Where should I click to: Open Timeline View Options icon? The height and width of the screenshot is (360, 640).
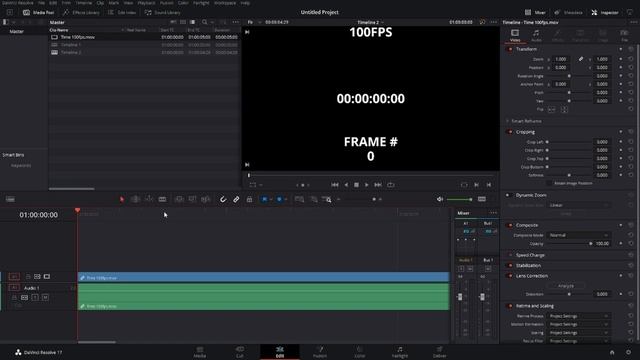[10, 199]
